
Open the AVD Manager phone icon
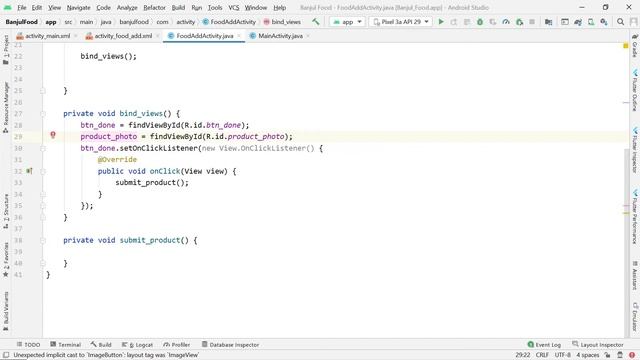[x=591, y=22]
